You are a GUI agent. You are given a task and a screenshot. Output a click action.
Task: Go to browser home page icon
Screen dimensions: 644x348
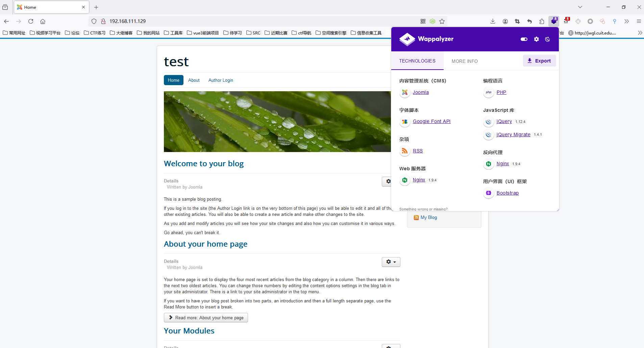pos(43,21)
